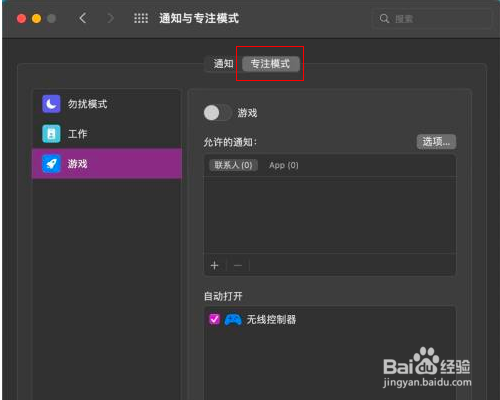
Task: Click in the 搜索 search field
Action: 432,19
